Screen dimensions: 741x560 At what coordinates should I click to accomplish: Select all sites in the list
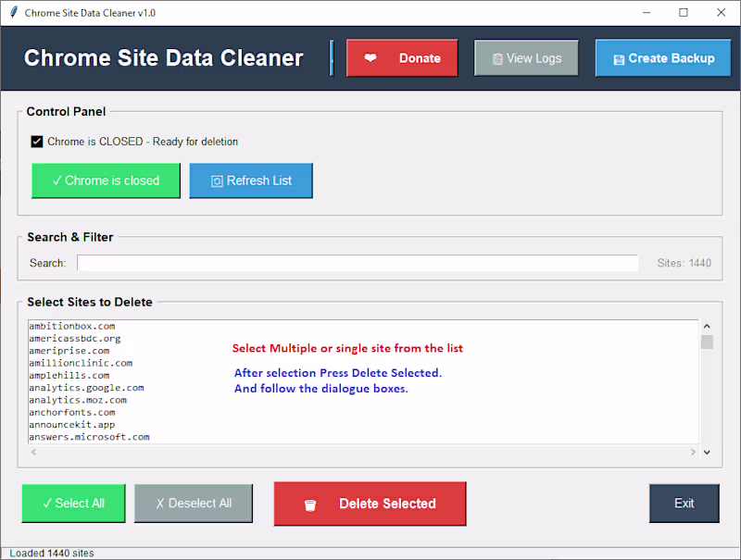point(73,504)
